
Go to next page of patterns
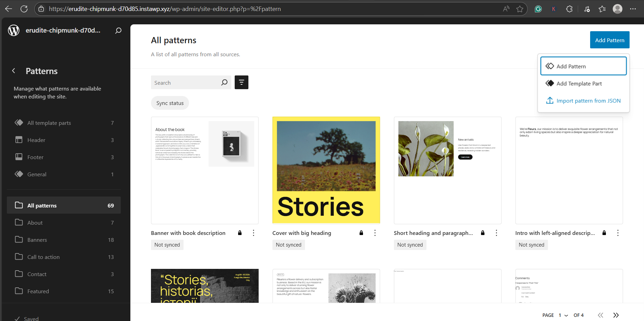pyautogui.click(x=616, y=315)
